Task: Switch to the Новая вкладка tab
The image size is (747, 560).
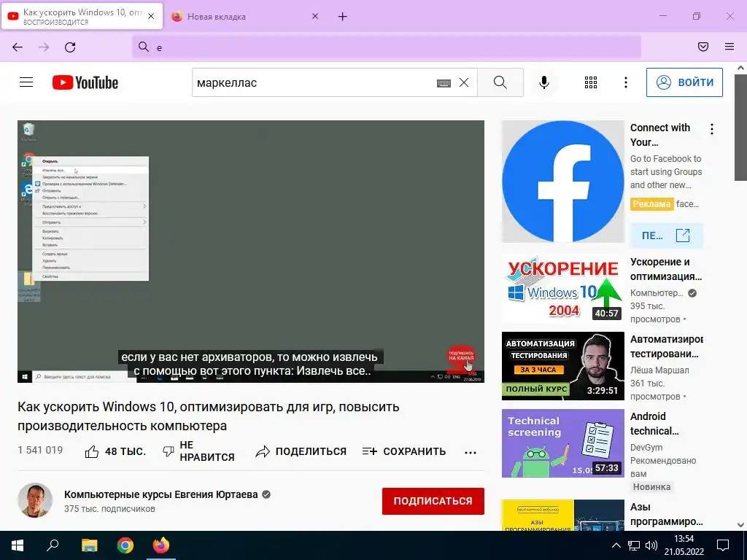Action: click(245, 17)
